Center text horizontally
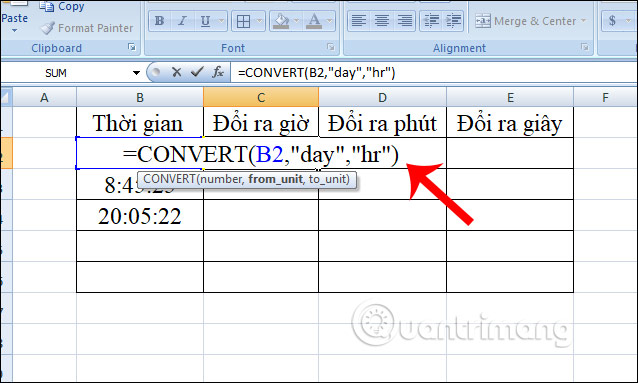 tap(382, 21)
